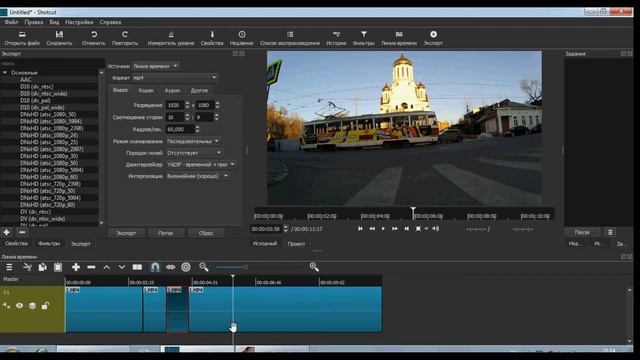Click the split at playhead icon

click(x=137, y=267)
